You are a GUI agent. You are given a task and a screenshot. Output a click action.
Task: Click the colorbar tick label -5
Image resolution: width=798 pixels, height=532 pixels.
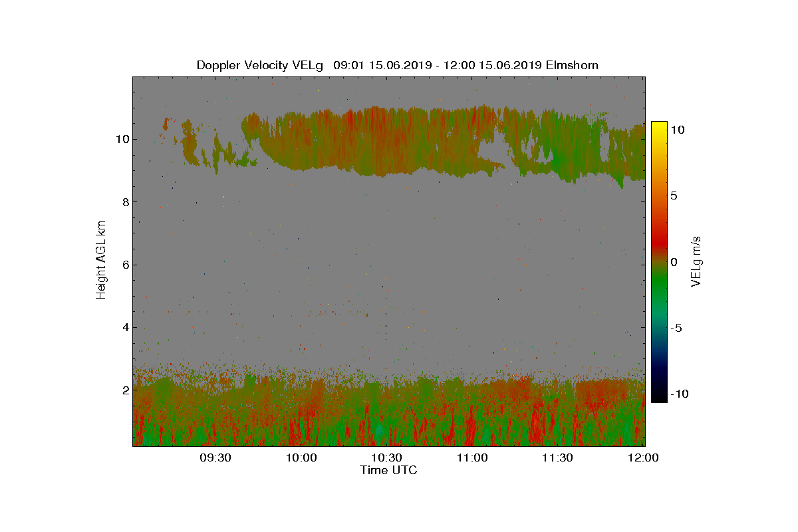point(675,328)
